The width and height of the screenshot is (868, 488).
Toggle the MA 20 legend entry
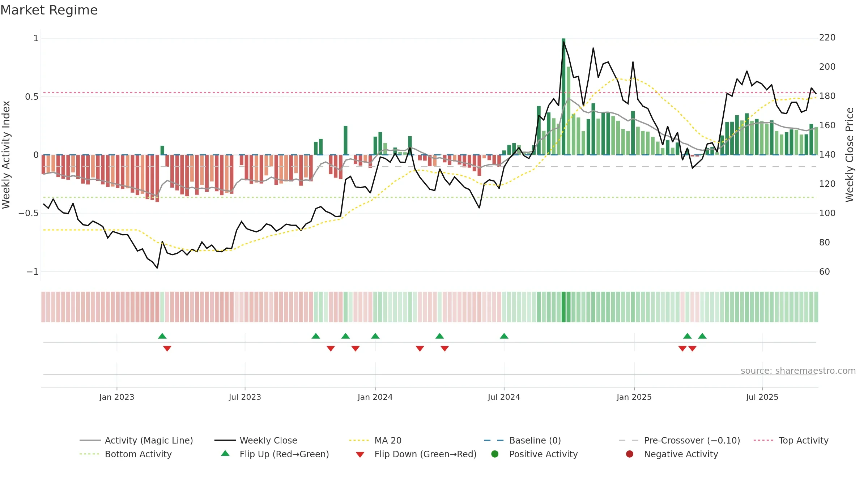[375, 440]
